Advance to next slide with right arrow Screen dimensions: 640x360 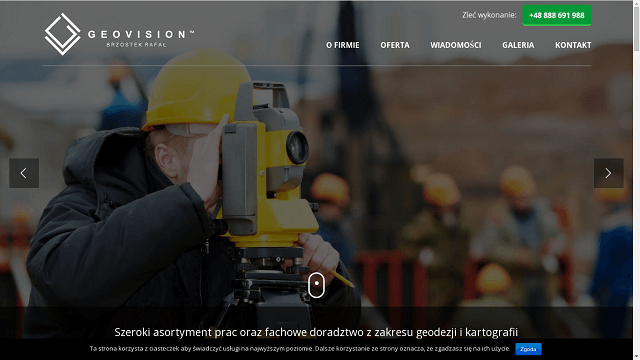(609, 173)
